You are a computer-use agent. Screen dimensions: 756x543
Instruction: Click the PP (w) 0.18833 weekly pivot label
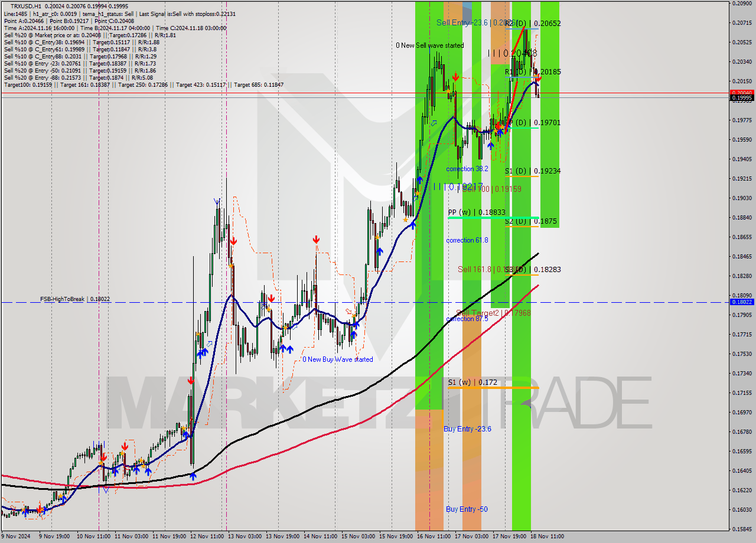coord(477,212)
